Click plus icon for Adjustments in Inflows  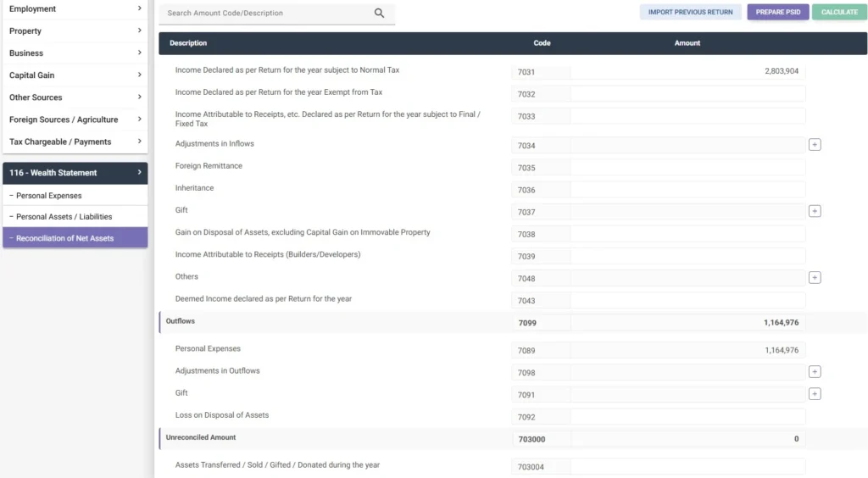coord(815,145)
